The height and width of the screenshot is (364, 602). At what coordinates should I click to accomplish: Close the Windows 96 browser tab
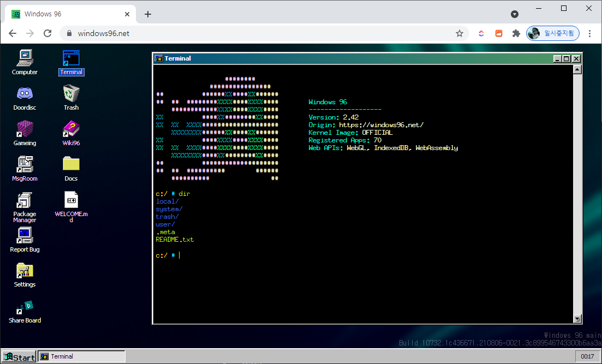point(127,14)
